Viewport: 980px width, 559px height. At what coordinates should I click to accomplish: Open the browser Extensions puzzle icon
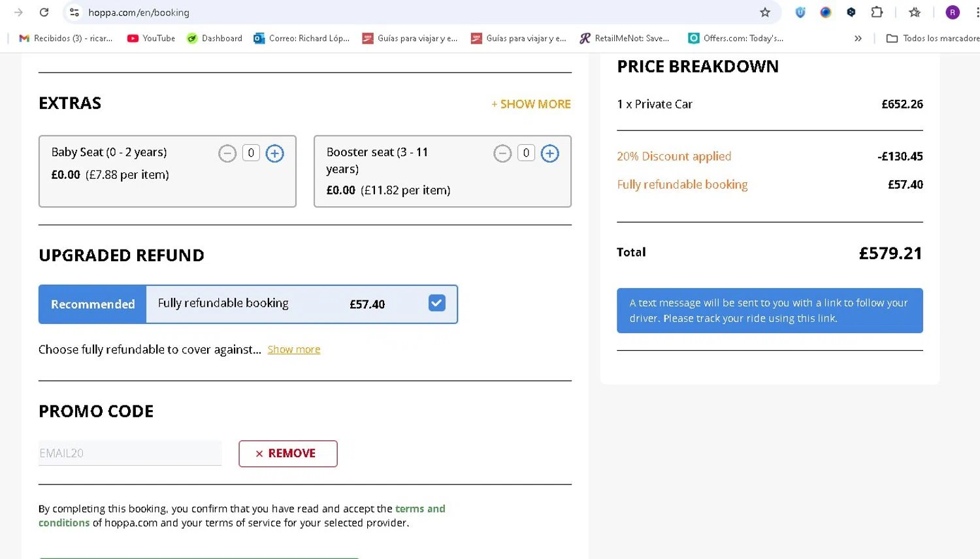pos(877,12)
